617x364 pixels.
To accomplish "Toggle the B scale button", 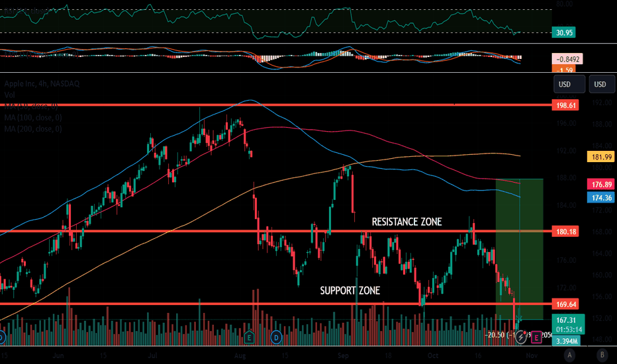I will [602, 355].
